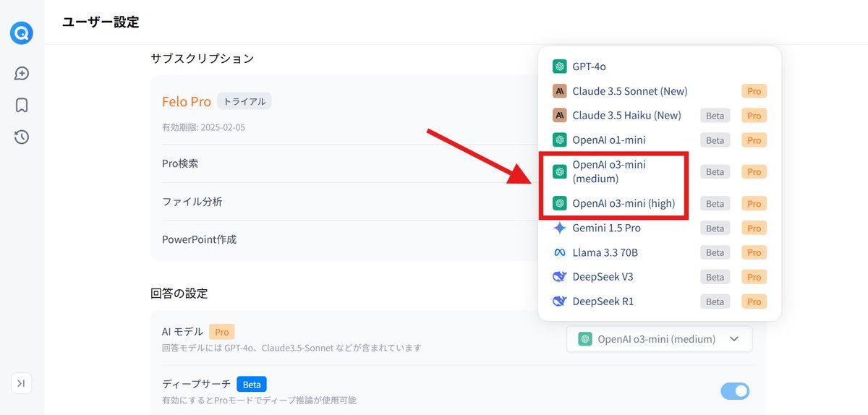Screen dimensions: 868x415
Task: Click the サブスクリプション heading
Action: 203,59
